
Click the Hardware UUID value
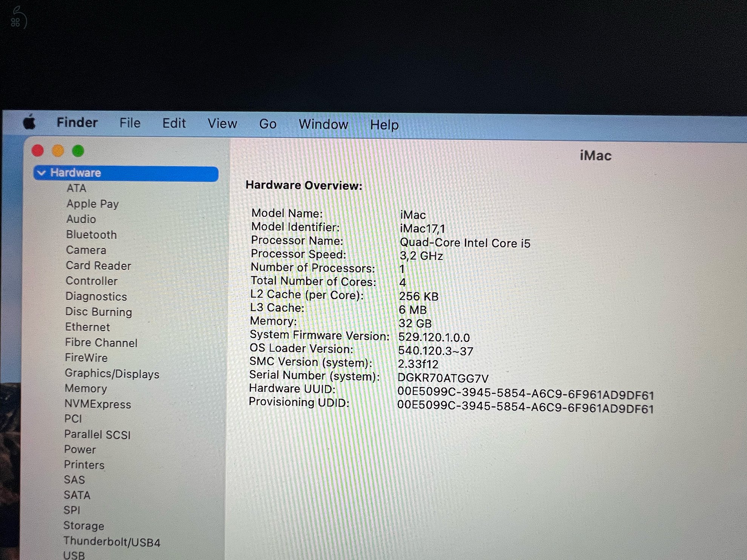click(x=526, y=393)
